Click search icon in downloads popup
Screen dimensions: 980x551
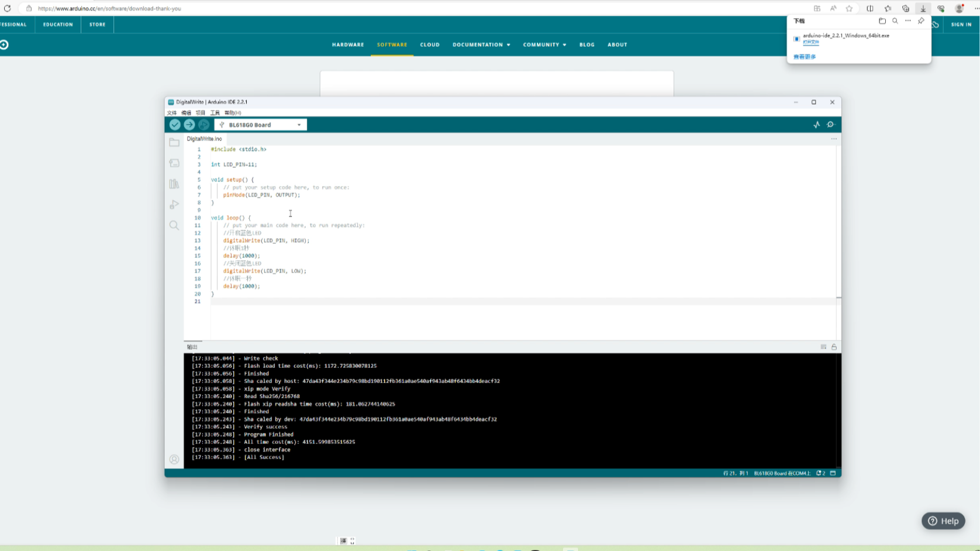(x=895, y=20)
